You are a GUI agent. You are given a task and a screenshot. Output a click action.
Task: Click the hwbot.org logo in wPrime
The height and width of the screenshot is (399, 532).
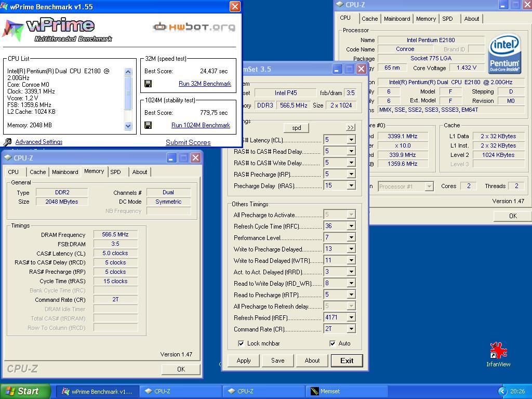pyautogui.click(x=194, y=26)
